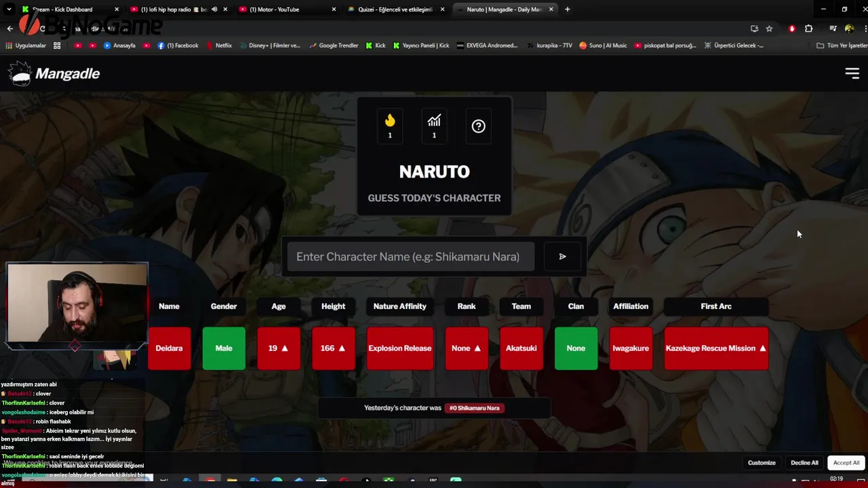Click the Akatsuki team cell
The height and width of the screenshot is (488, 868).
click(x=521, y=348)
